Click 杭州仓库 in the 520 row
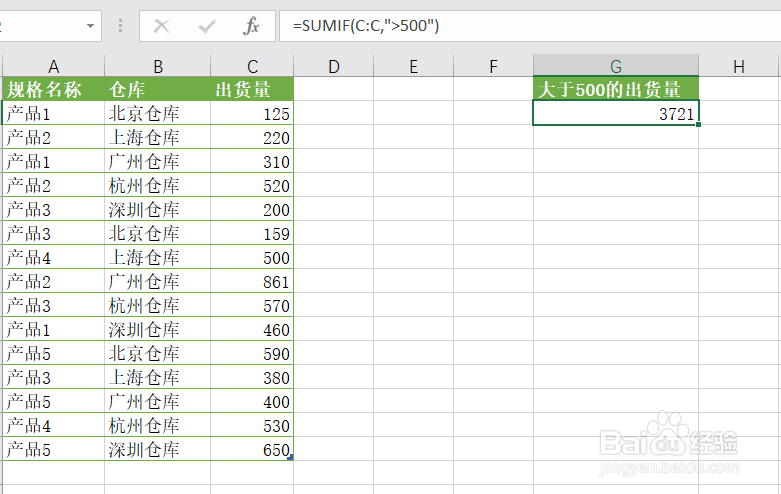Viewport: 781px width, 494px height. tap(144, 185)
